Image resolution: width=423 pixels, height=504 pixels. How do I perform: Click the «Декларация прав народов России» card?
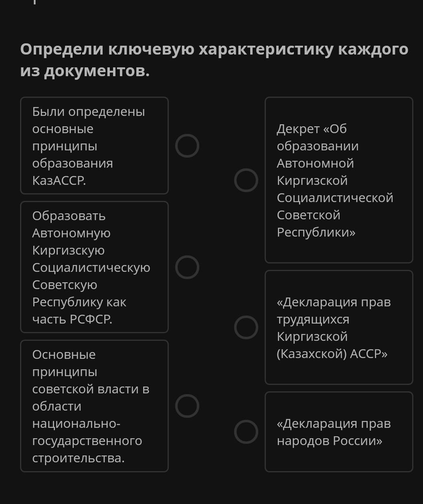coord(339,432)
